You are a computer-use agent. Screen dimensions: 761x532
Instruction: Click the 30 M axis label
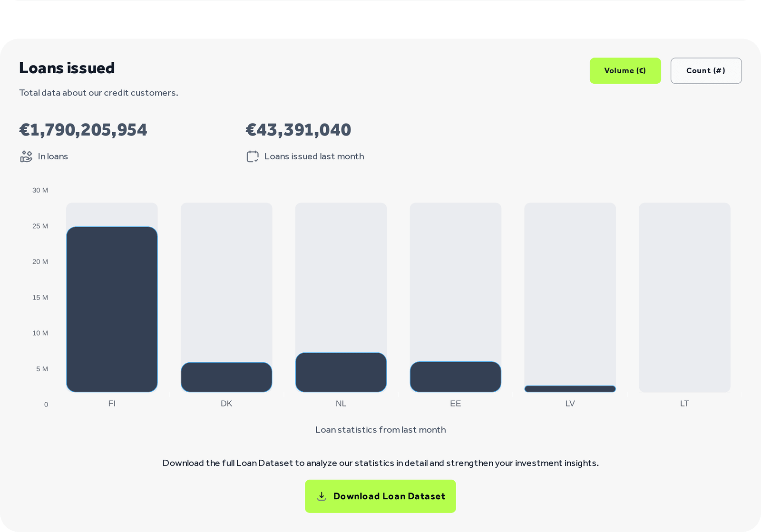tap(40, 190)
